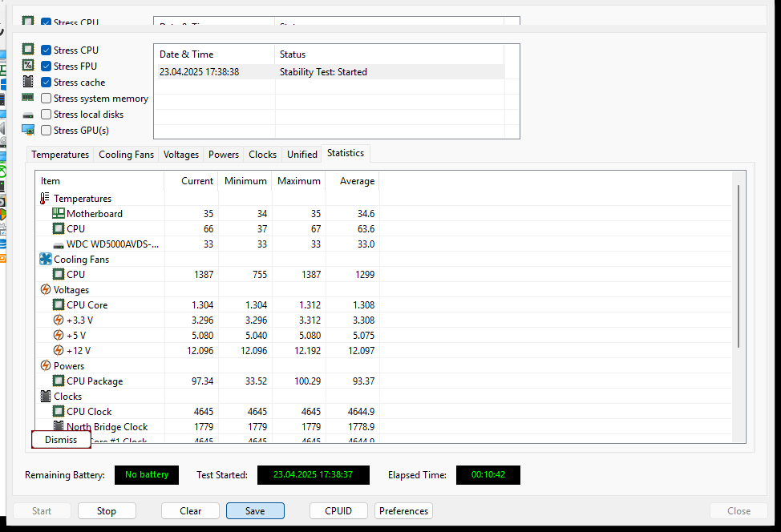Uncheck the Stress FPU checkbox
The width and height of the screenshot is (781, 532).
46,66
